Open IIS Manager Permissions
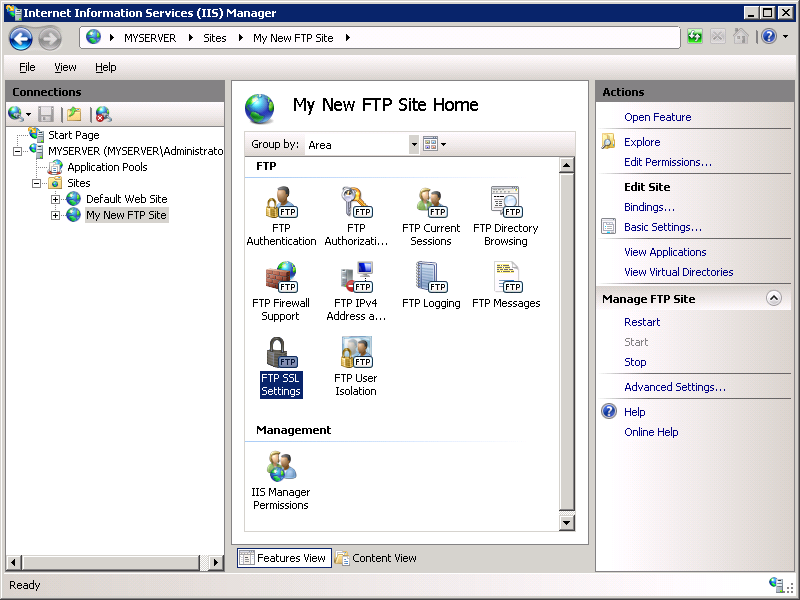Viewport: 800px width, 600px height. click(x=280, y=479)
